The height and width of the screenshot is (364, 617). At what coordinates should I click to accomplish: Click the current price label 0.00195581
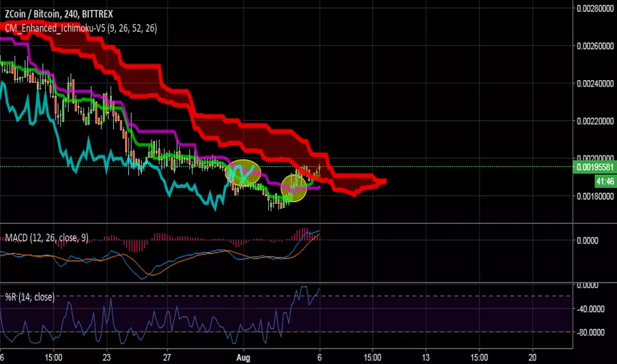(x=594, y=167)
